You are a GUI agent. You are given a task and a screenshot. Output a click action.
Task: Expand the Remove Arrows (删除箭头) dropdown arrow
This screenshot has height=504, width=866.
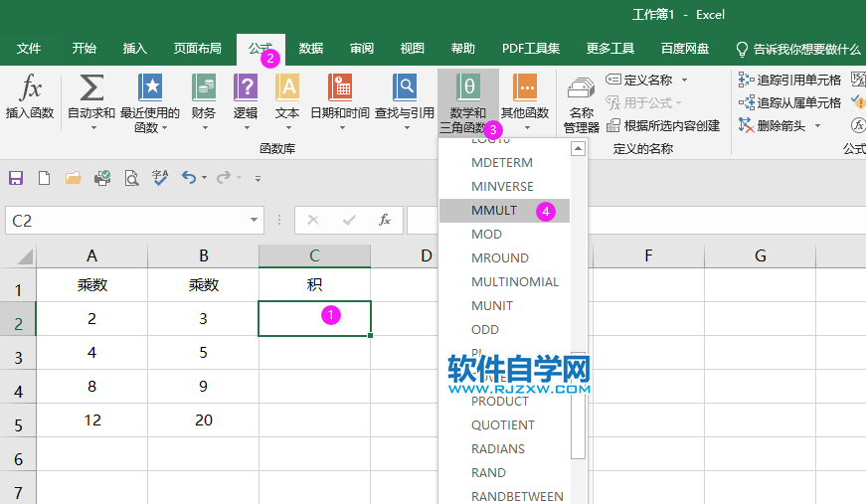pos(818,126)
